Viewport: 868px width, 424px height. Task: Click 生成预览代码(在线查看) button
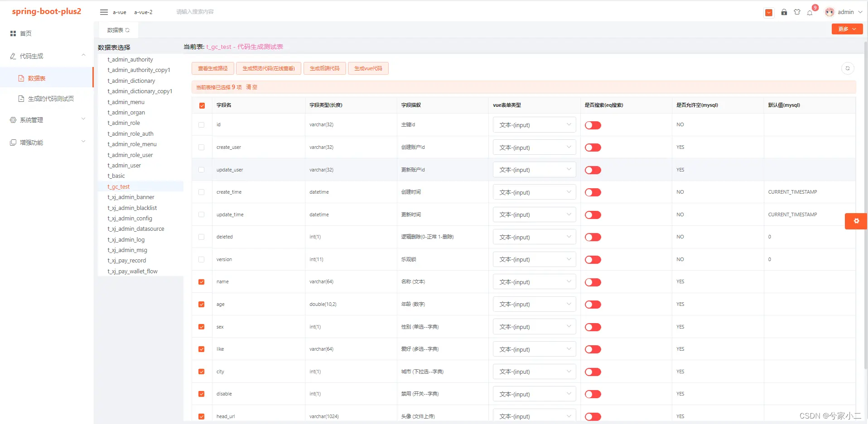(269, 68)
